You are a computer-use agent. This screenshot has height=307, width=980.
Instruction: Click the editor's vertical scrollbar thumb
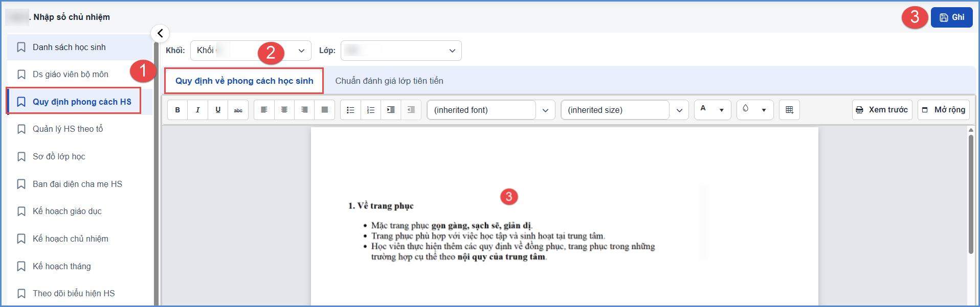click(x=971, y=194)
